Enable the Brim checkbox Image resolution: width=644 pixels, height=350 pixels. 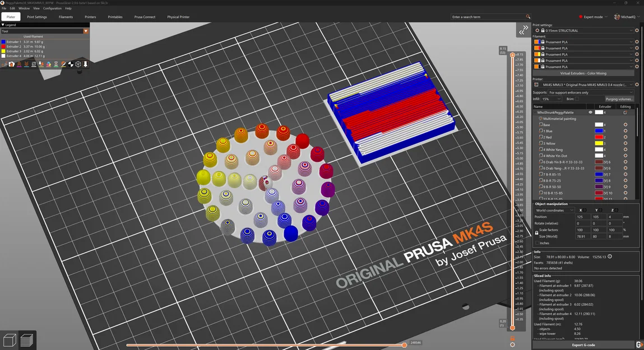pos(577,99)
